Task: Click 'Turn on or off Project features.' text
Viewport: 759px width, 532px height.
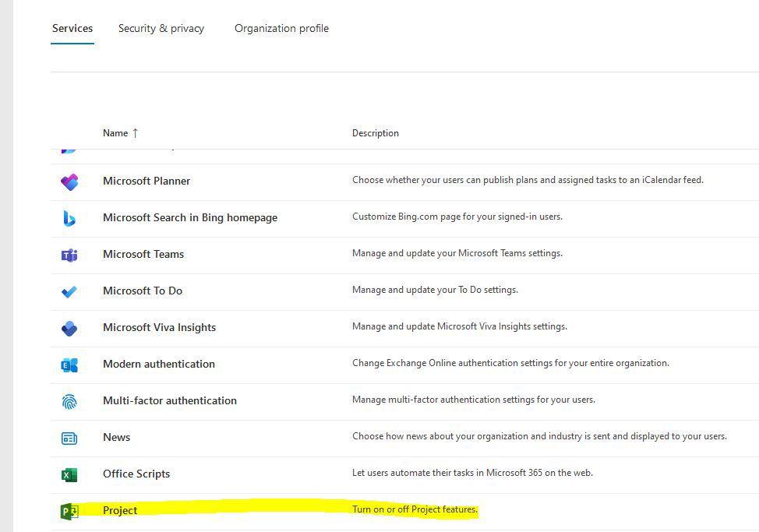Action: coord(415,509)
